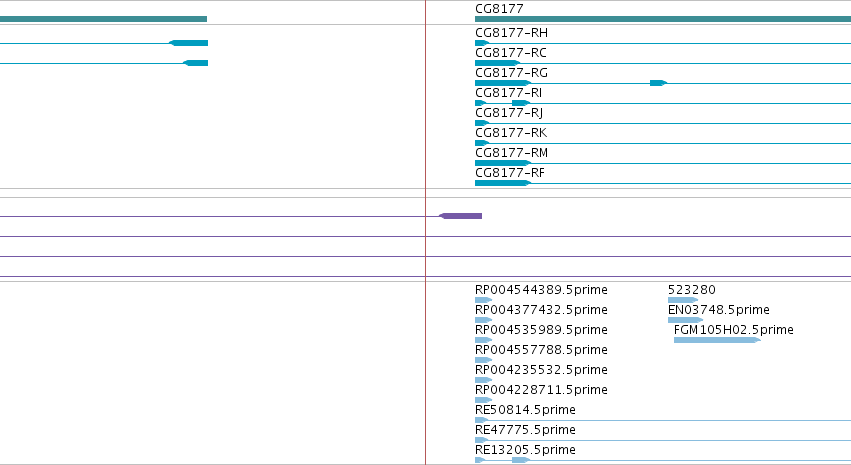This screenshot has width=851, height=465.
Task: Select EST RP004235532.5prime label
Action: tap(541, 371)
